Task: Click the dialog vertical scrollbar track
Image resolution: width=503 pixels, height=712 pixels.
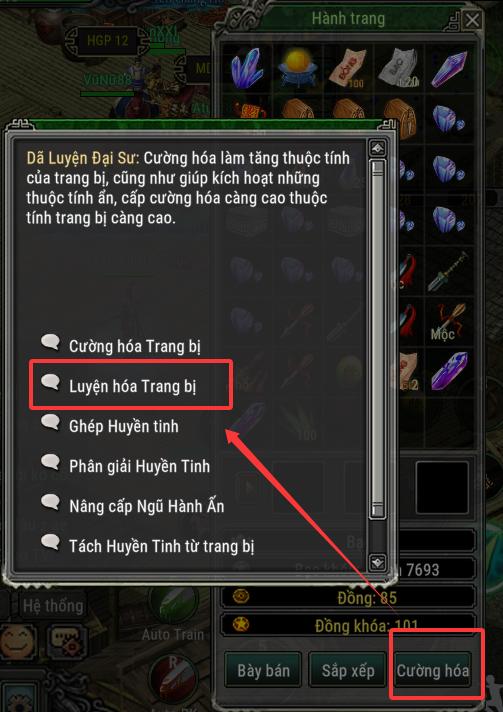Action: click(x=378, y=338)
